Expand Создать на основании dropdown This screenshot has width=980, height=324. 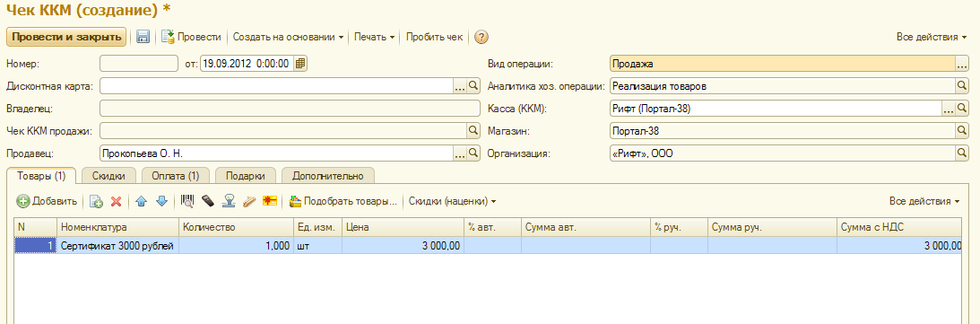[289, 37]
